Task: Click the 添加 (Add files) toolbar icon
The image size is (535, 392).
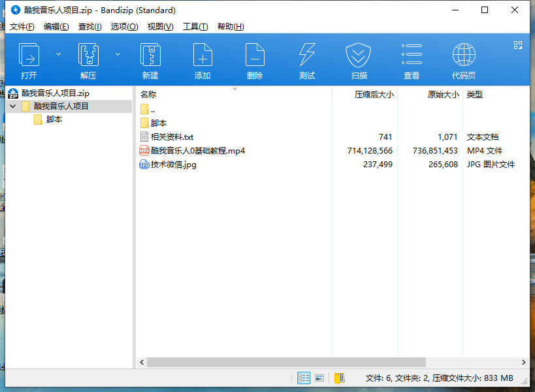Action: tap(203, 55)
